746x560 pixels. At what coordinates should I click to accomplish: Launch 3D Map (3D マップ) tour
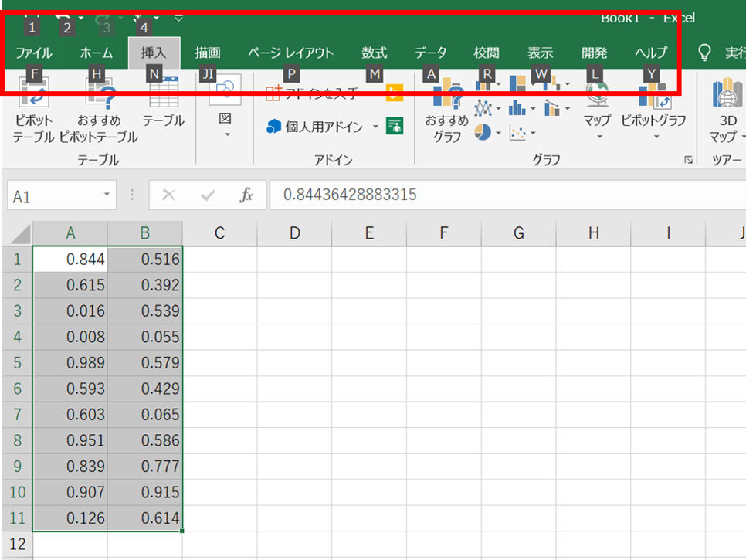click(x=728, y=112)
